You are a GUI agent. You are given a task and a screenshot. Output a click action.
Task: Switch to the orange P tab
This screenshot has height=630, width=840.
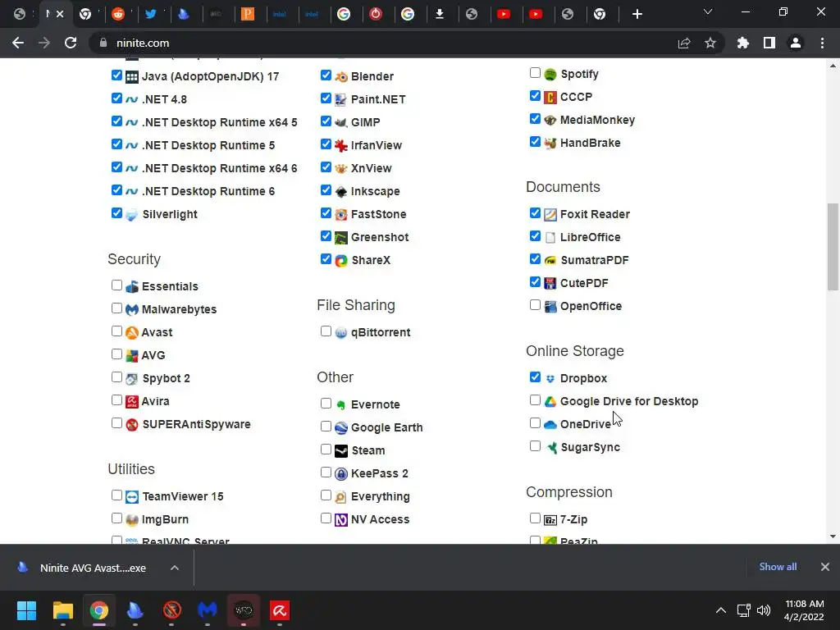click(x=248, y=14)
